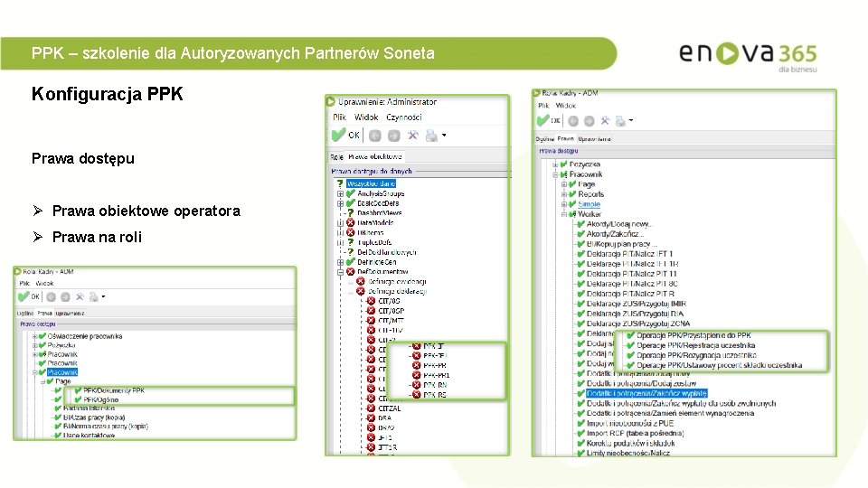Screen dimensions: 868x488
Task: Open tools icon in large Rola: Kadry toolbar
Action: point(605,120)
